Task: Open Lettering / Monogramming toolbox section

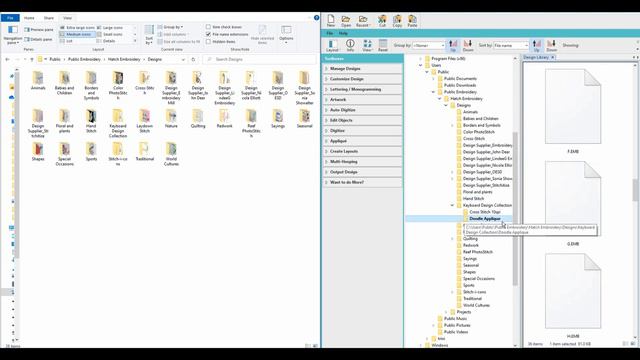Action: click(362, 89)
